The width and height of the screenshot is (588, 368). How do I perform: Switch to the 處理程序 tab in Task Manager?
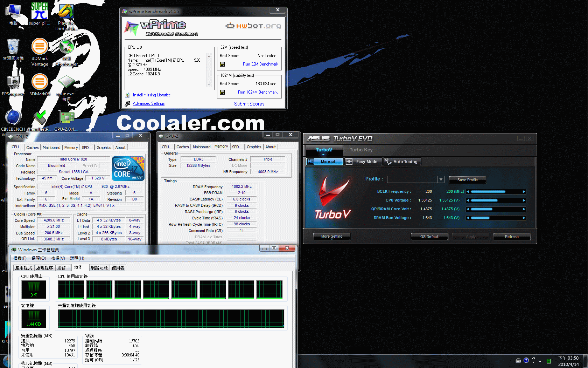tap(44, 268)
